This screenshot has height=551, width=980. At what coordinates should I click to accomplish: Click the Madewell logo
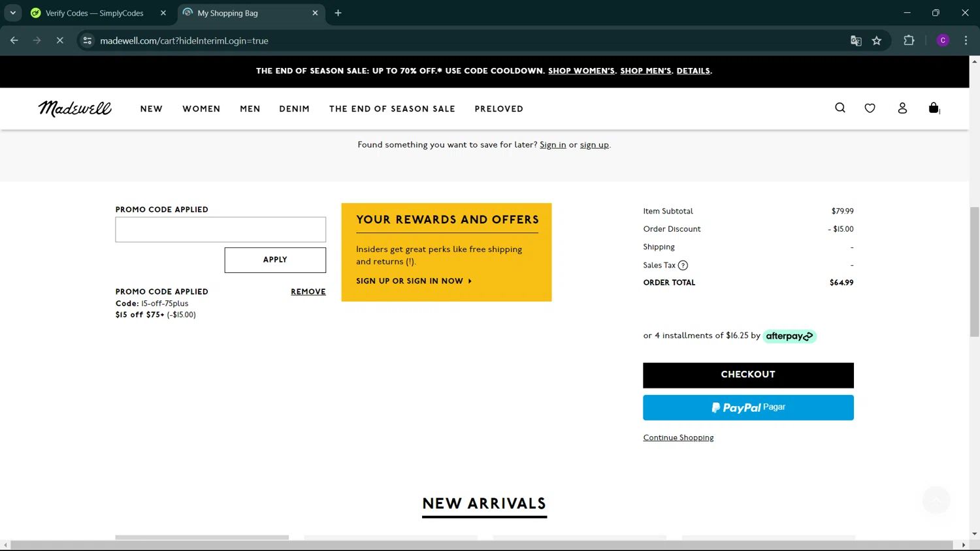pyautogui.click(x=75, y=108)
